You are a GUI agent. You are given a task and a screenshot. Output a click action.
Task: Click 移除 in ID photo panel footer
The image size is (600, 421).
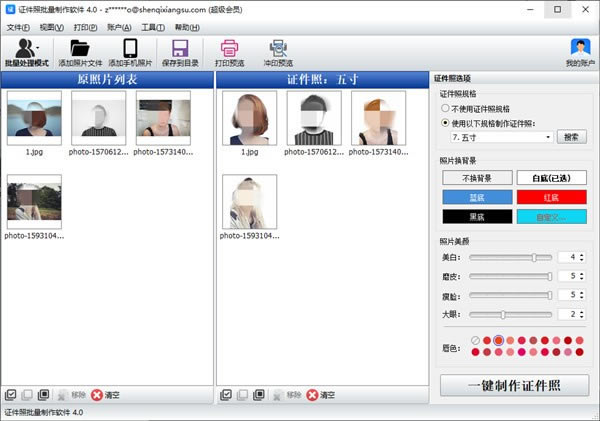point(287,395)
